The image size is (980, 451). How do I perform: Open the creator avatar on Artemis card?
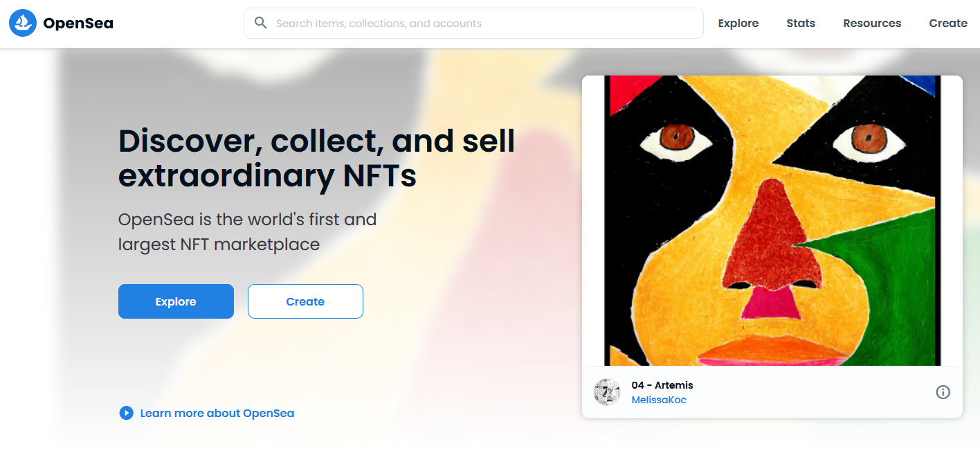607,392
